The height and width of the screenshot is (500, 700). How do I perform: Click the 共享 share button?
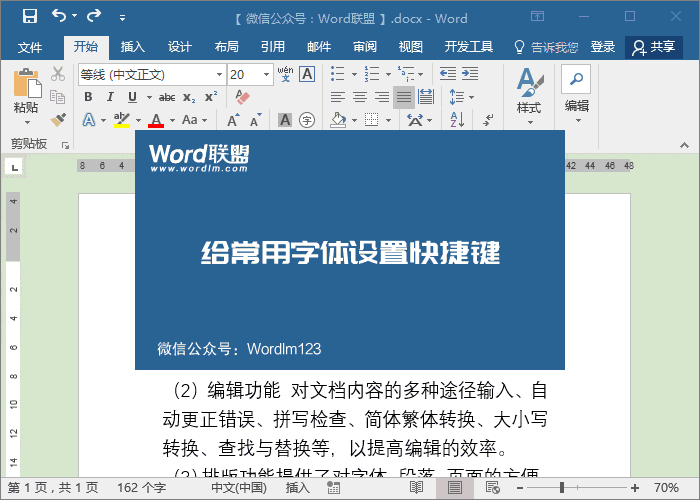coord(654,47)
